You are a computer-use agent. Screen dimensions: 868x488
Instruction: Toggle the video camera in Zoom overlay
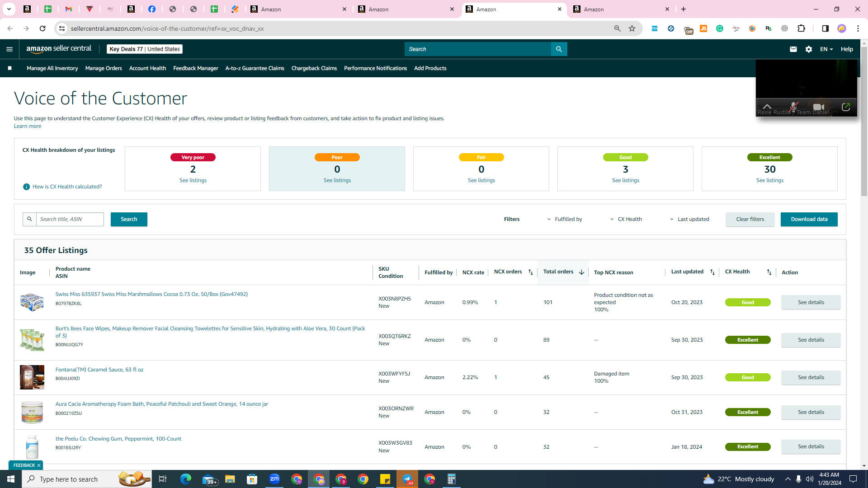click(819, 107)
